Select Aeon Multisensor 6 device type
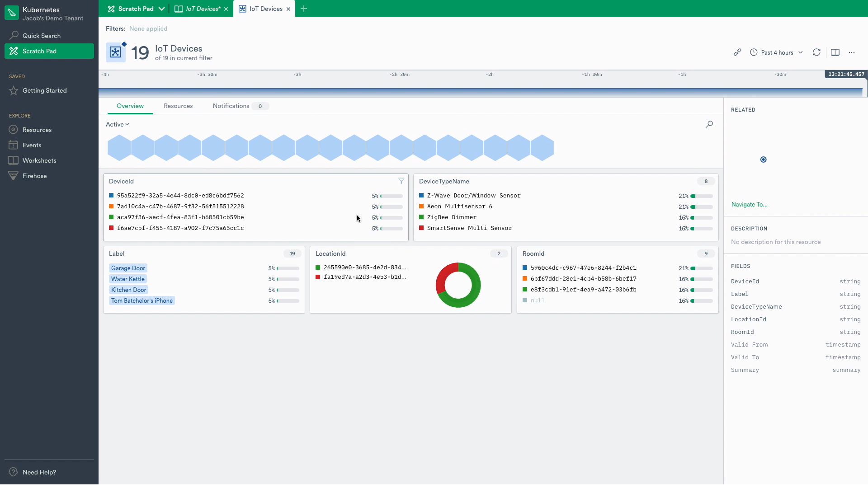 pos(566,206)
